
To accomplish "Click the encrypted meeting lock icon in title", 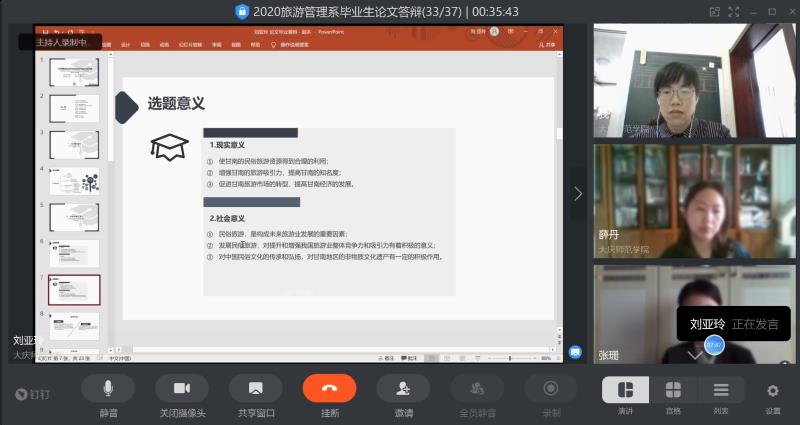I will coord(241,11).
